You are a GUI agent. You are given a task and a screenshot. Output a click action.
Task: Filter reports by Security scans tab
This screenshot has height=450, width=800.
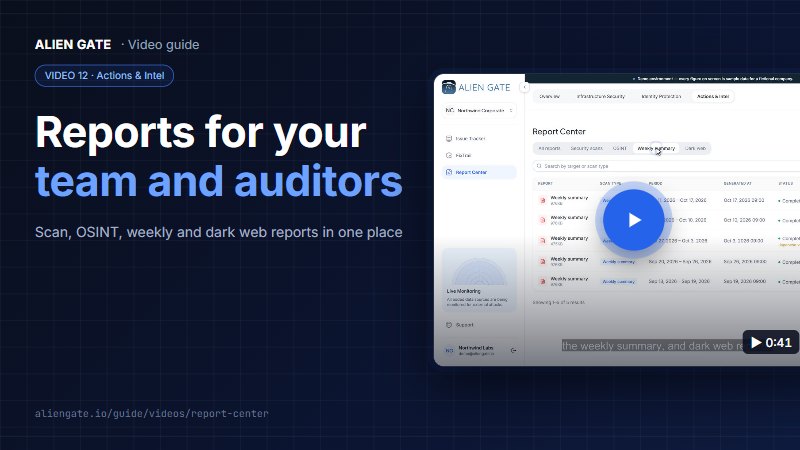pyautogui.click(x=586, y=148)
